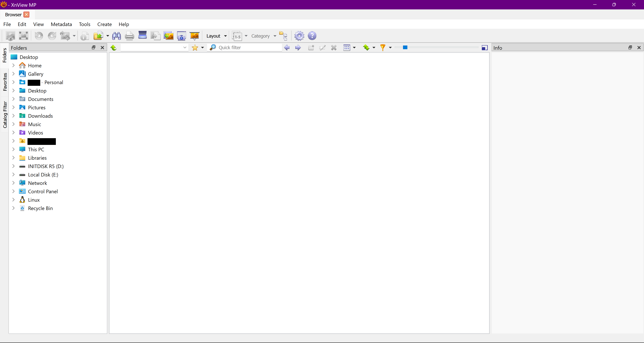The width and height of the screenshot is (644, 343).
Task: Switch to the Favorites side tab
Action: coord(5,82)
